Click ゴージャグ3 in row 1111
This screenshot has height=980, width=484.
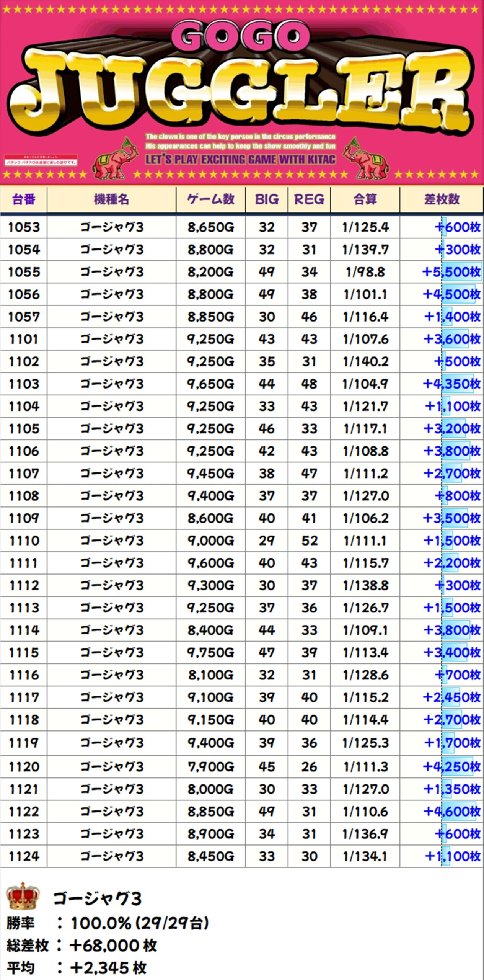click(x=112, y=563)
